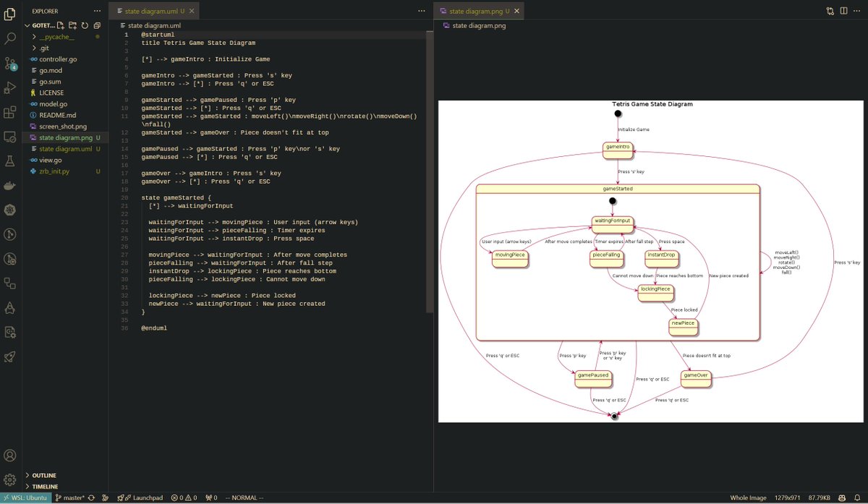Screen dimensions: 868x504
Task: Open more actions for left editor group
Action: point(422,12)
